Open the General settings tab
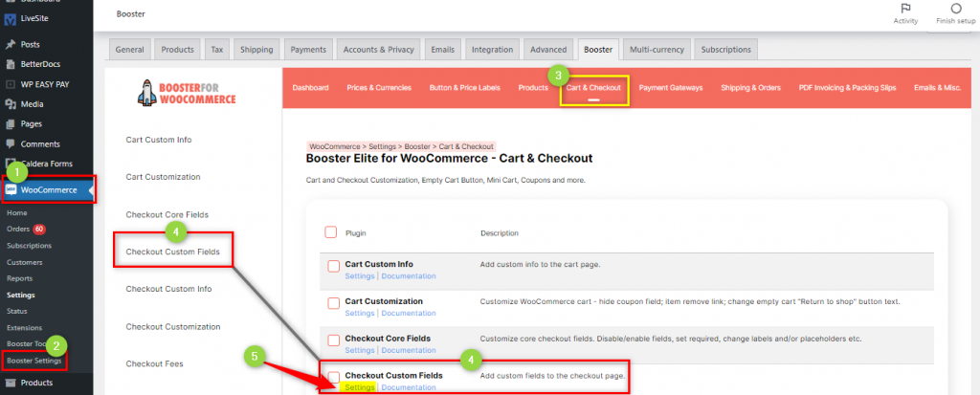 coord(129,50)
